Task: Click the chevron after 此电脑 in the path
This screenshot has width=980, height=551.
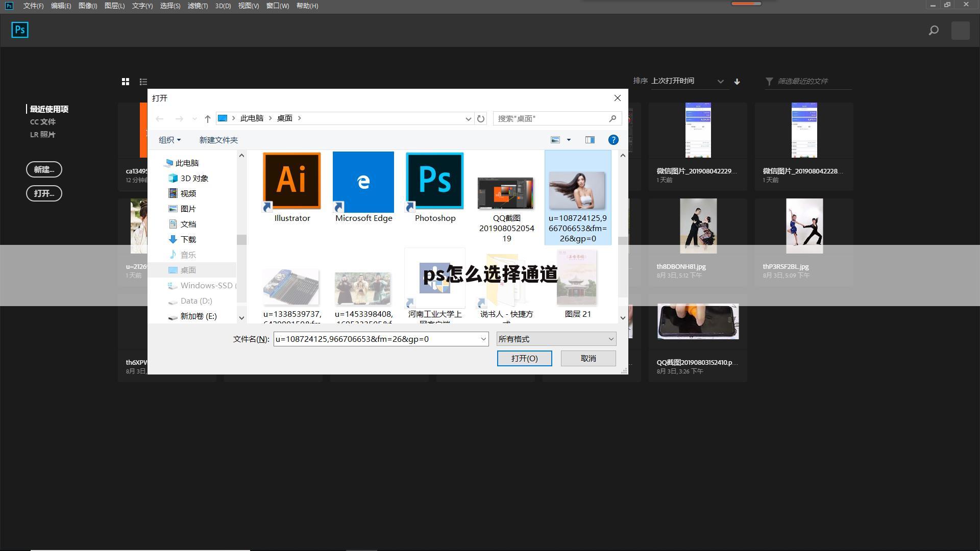Action: pos(271,118)
